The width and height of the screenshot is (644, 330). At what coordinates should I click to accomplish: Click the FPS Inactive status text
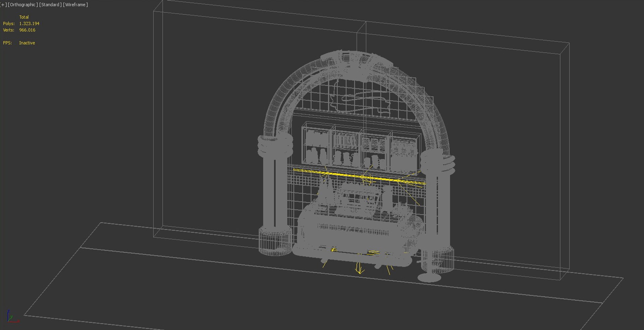point(27,43)
